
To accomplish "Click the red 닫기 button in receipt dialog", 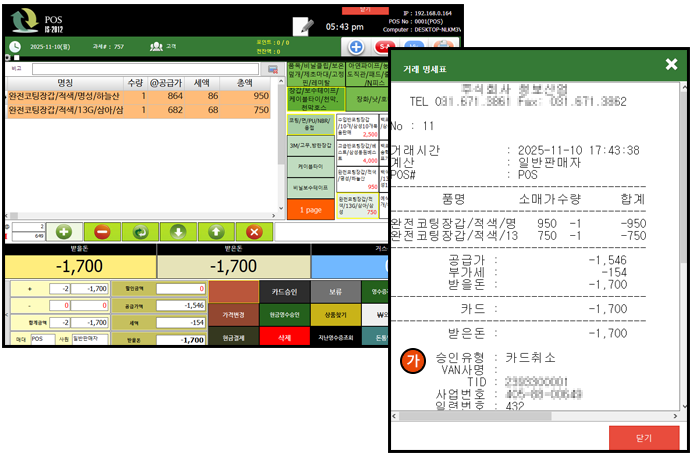I will [x=644, y=437].
